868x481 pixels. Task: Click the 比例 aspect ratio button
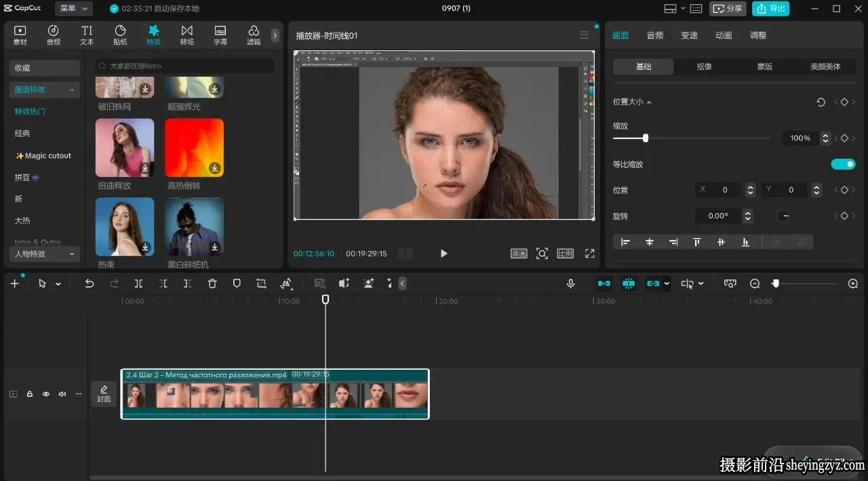coord(566,253)
